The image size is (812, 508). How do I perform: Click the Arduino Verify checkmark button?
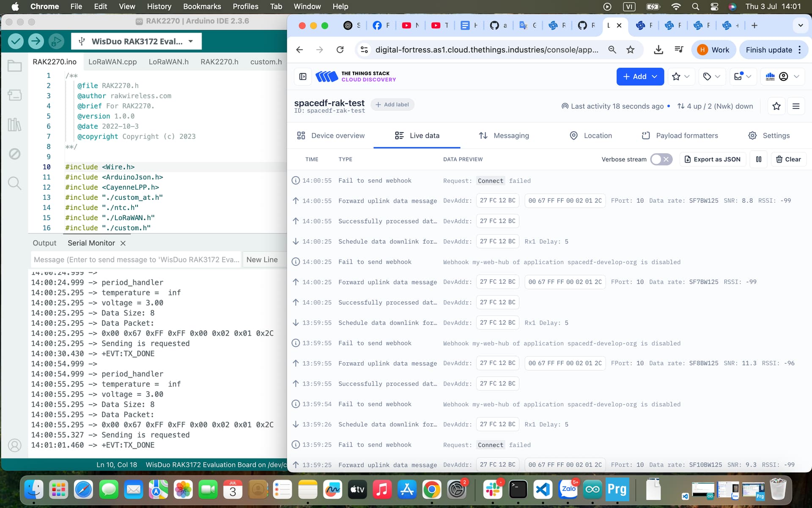tap(16, 41)
